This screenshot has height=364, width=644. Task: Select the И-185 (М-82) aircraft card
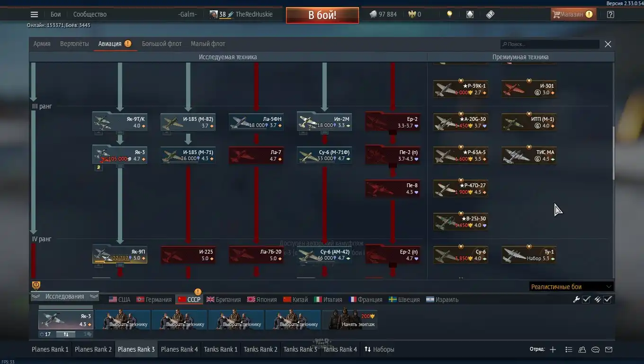click(x=188, y=122)
